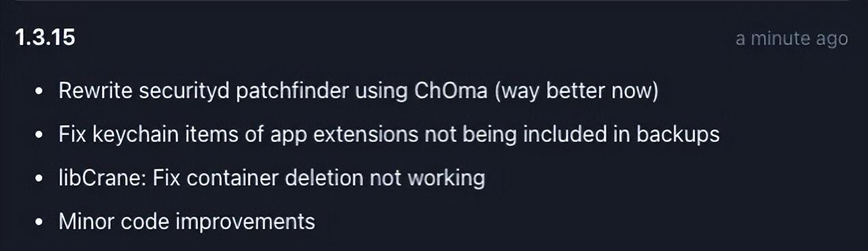This screenshot has width=868, height=251.
Task: Click the bullet dot before "Minor code improvements"
Action: click(41, 222)
